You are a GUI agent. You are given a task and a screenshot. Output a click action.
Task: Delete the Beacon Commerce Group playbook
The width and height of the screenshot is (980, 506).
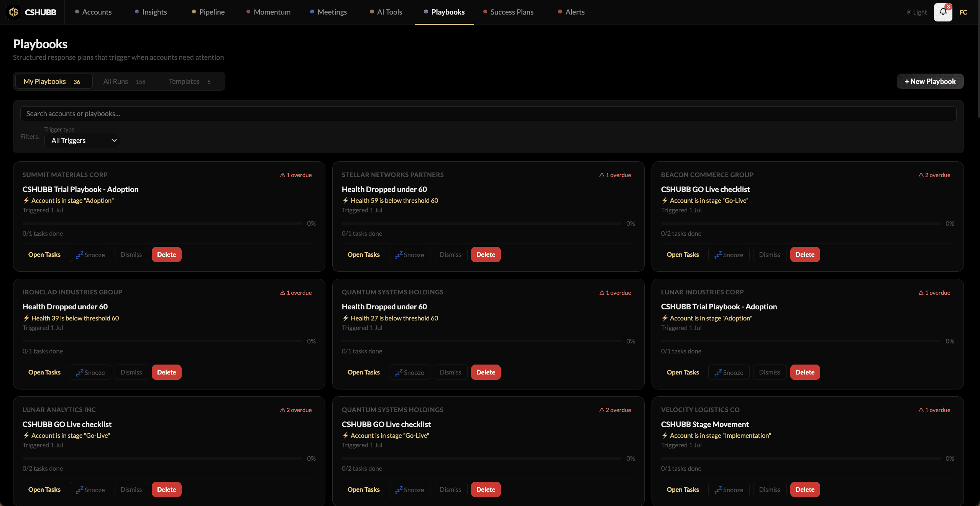click(x=805, y=255)
